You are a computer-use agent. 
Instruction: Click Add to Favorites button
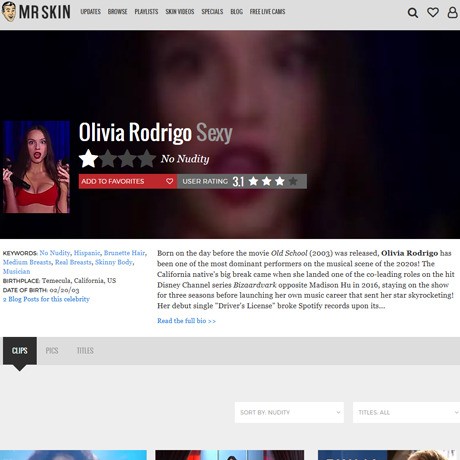click(128, 181)
